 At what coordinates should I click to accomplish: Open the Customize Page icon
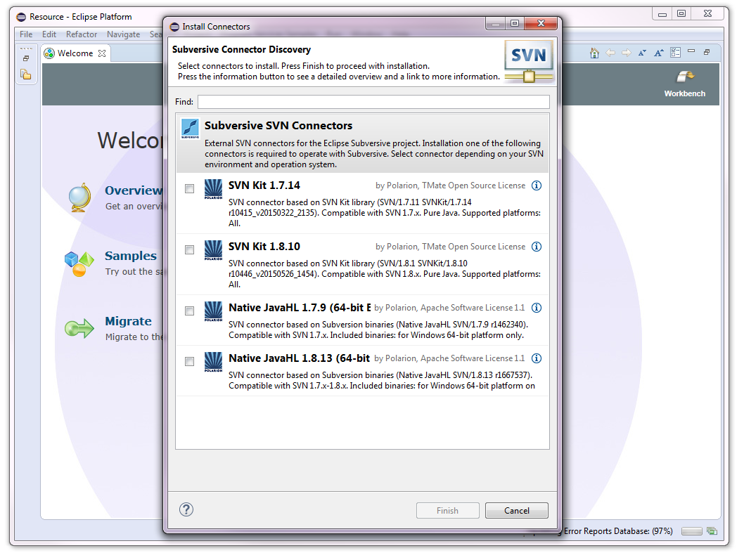pyautogui.click(x=675, y=53)
